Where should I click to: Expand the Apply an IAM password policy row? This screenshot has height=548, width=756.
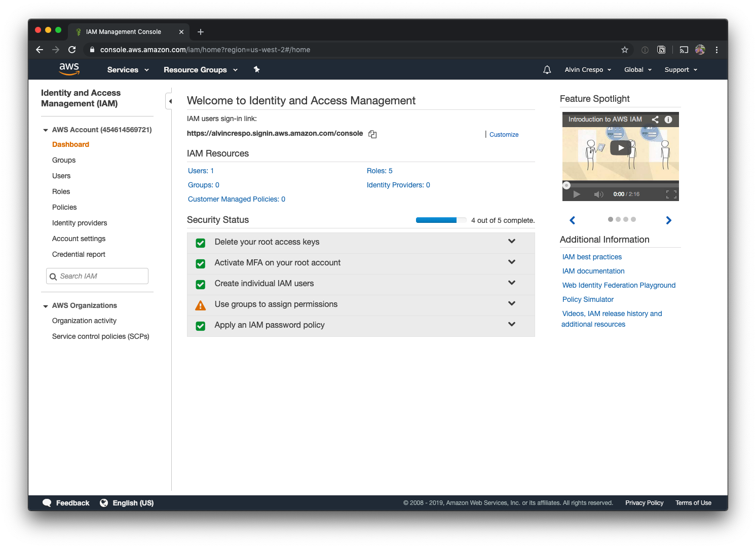coord(512,325)
